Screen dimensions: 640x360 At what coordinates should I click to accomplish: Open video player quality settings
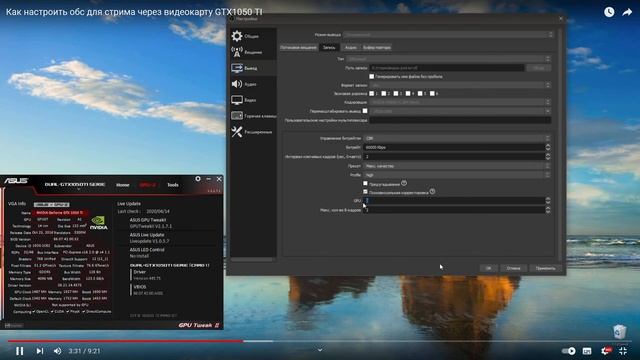point(605,351)
